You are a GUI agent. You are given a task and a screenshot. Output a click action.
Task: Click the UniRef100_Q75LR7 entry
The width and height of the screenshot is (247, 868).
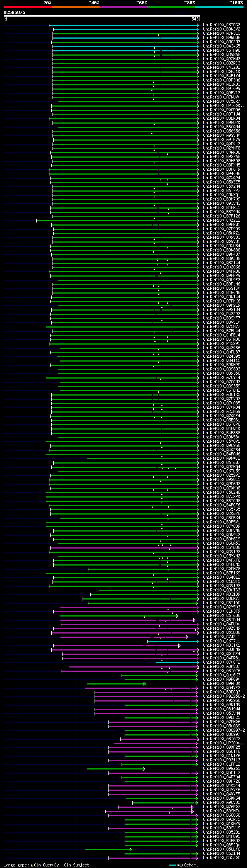coord(222,102)
